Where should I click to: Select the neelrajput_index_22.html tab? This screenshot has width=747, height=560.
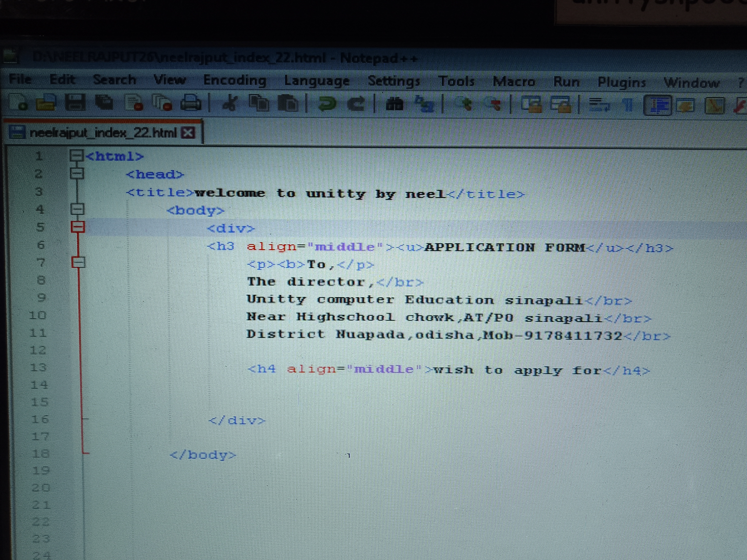coord(103,133)
